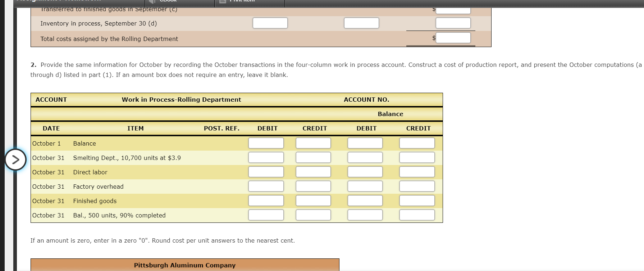The image size is (644, 271).
Task: Click Inventory in process September 30 dollar-column field
Action: [453, 23]
